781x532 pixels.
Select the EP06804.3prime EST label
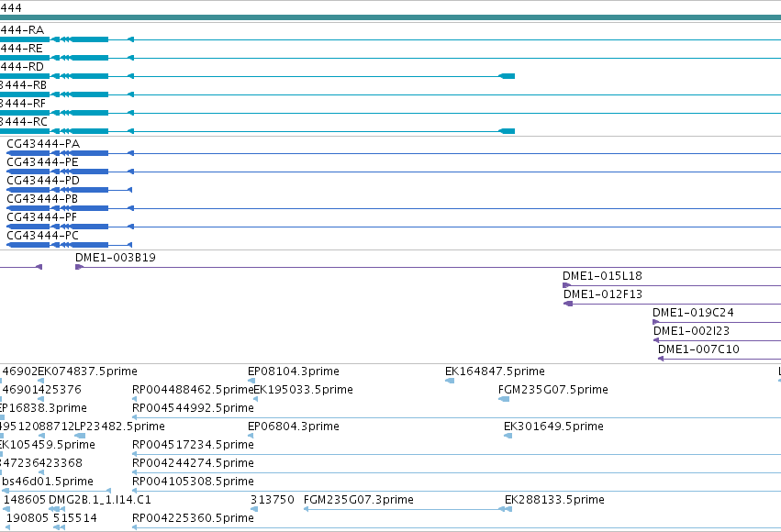[x=294, y=427]
